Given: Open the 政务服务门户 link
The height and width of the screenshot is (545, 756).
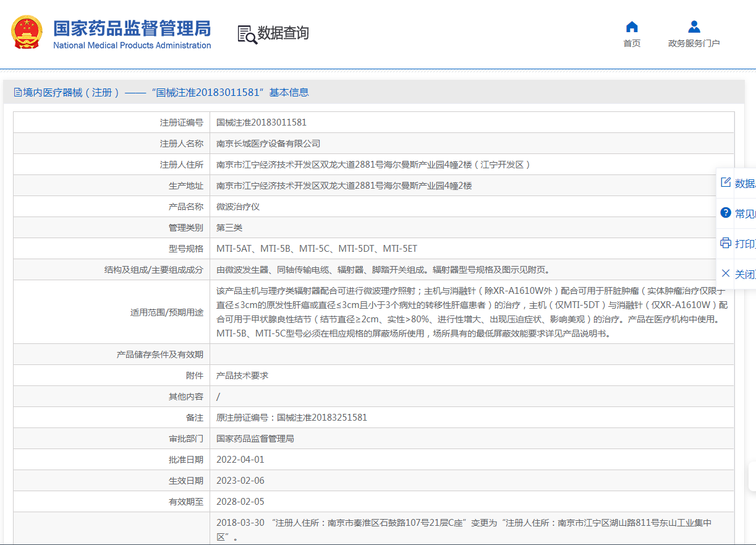Looking at the screenshot, I should click(694, 43).
